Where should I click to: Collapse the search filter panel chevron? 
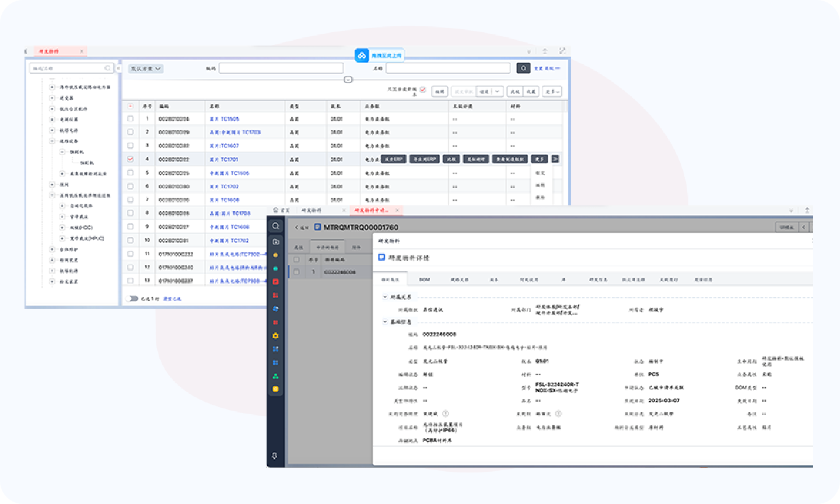pos(348,79)
